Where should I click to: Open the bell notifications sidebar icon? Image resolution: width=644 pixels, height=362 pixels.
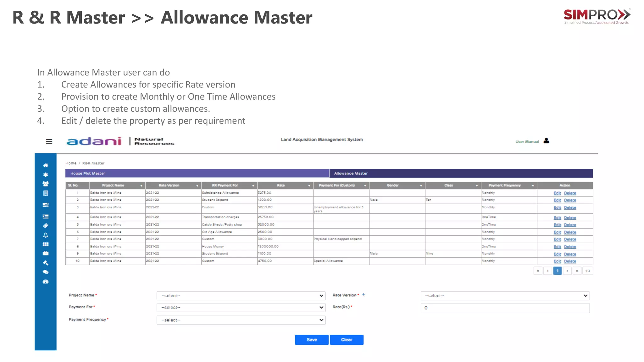click(x=46, y=235)
